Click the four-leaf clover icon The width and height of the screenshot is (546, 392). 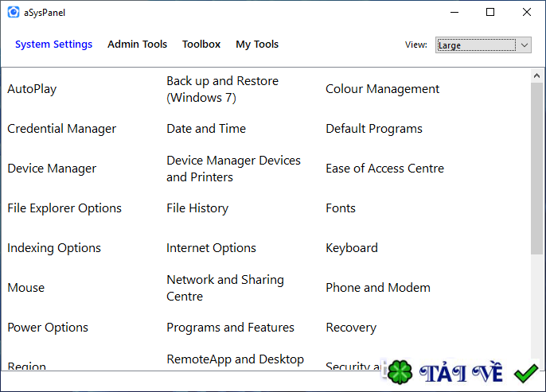[399, 372]
